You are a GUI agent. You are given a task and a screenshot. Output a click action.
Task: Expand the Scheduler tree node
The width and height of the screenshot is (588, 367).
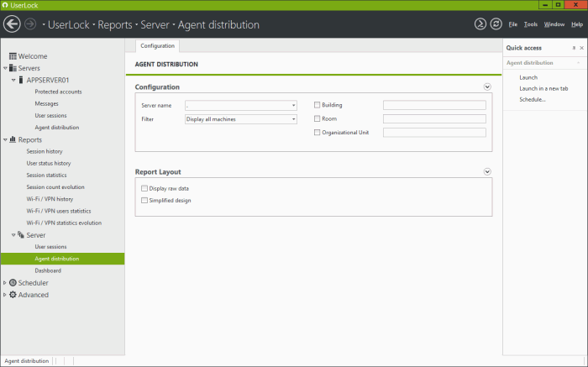tap(5, 283)
